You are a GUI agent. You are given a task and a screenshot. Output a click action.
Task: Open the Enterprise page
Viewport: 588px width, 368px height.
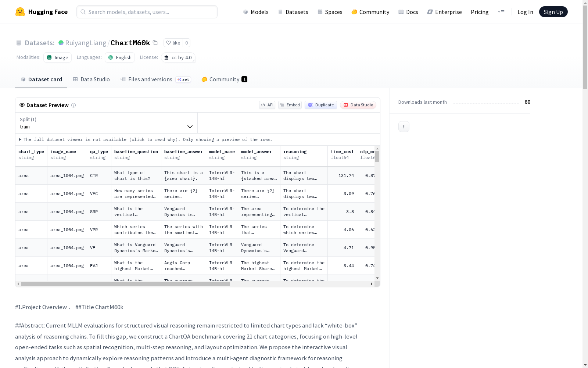445,12
